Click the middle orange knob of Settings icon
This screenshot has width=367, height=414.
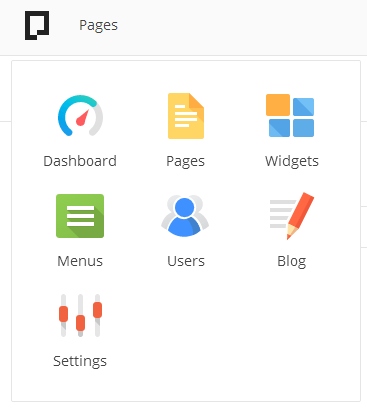click(80, 323)
